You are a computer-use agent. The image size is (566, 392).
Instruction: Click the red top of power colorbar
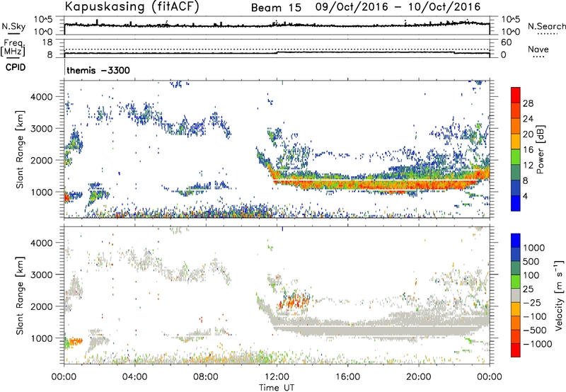(516, 95)
